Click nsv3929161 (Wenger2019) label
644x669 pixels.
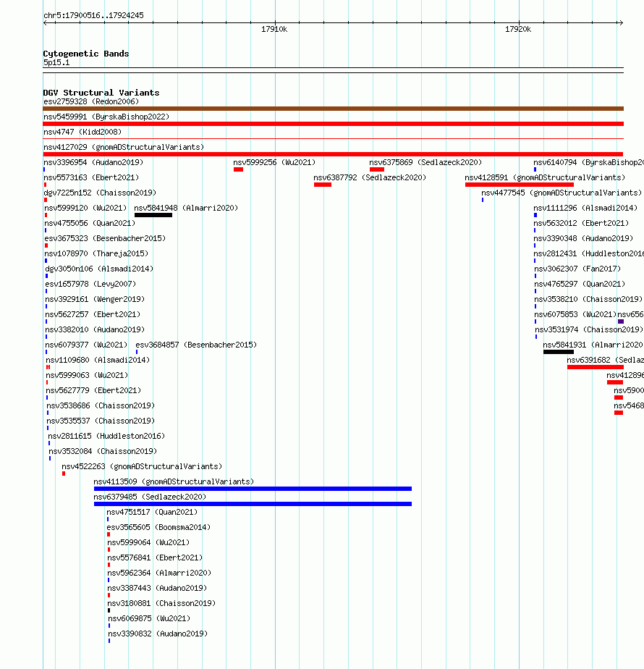coord(95,300)
